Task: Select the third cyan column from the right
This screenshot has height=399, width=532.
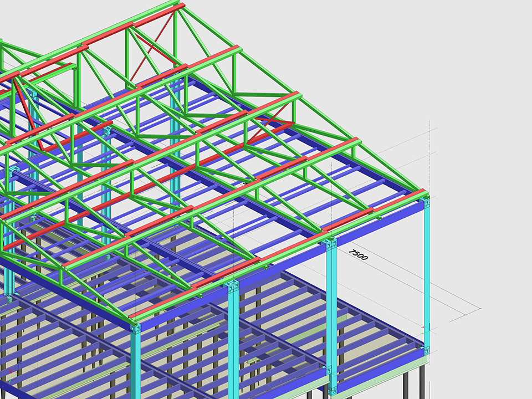Action: [x=233, y=338]
